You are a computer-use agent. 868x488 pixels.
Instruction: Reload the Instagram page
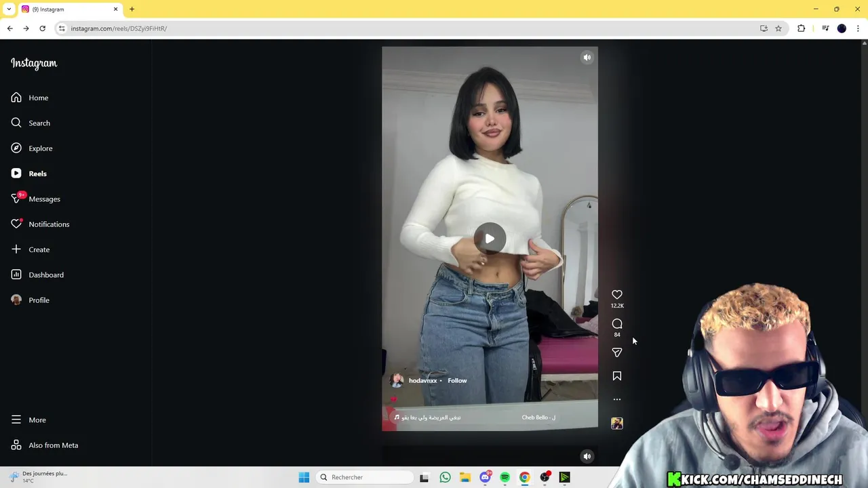pos(42,28)
